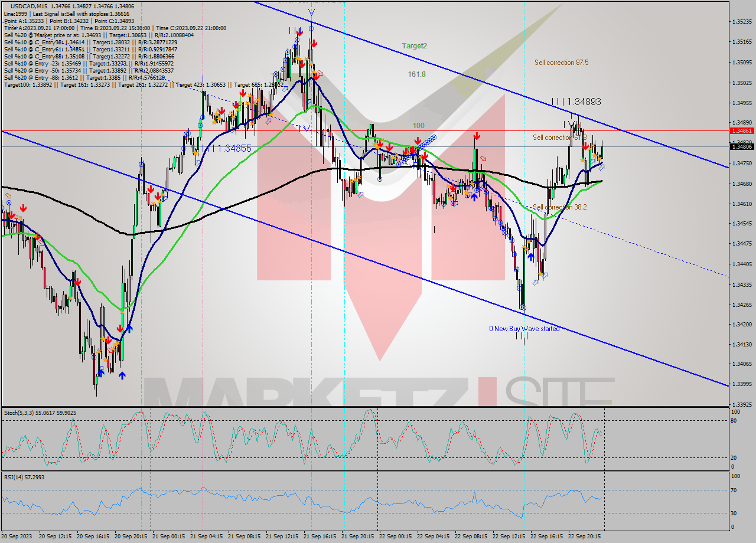Click the 1.34545 price axis value
The width and height of the screenshot is (756, 543).
[742, 224]
